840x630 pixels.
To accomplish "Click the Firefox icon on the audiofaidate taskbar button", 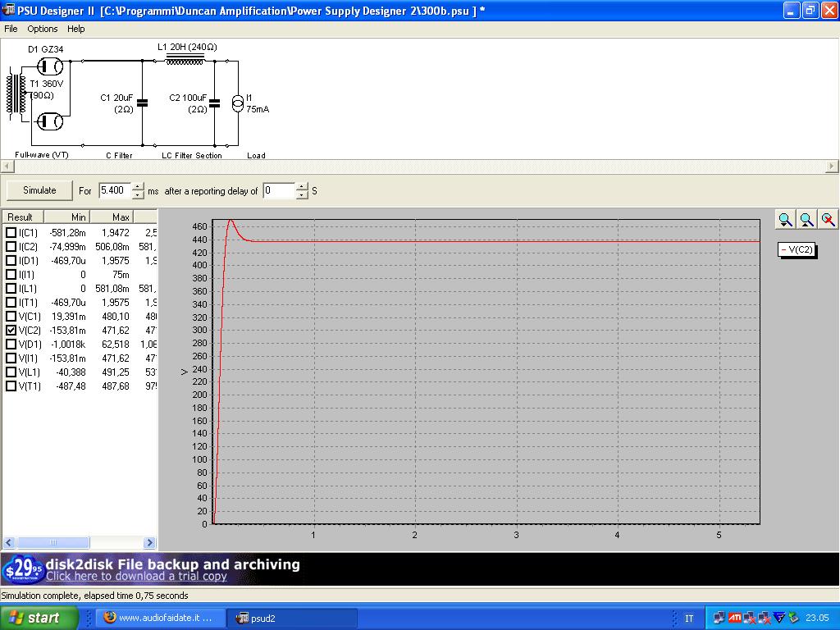I will [x=110, y=618].
